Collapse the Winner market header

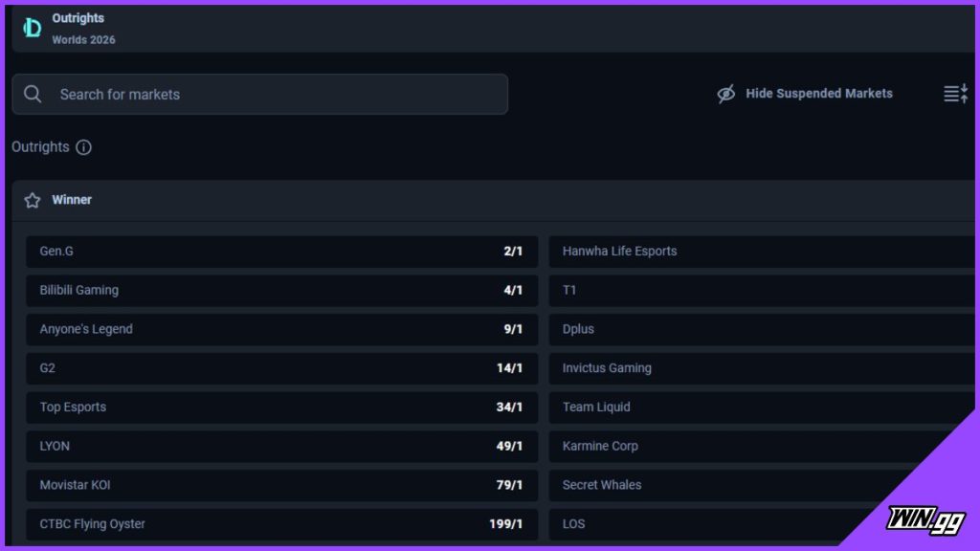point(493,200)
